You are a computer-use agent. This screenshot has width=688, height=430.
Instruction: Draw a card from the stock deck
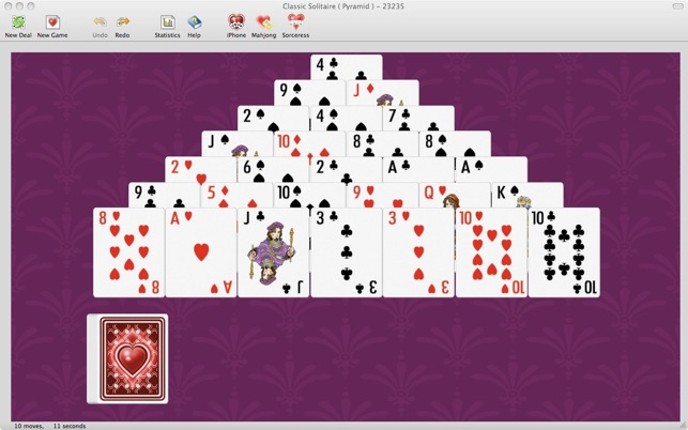click(128, 358)
